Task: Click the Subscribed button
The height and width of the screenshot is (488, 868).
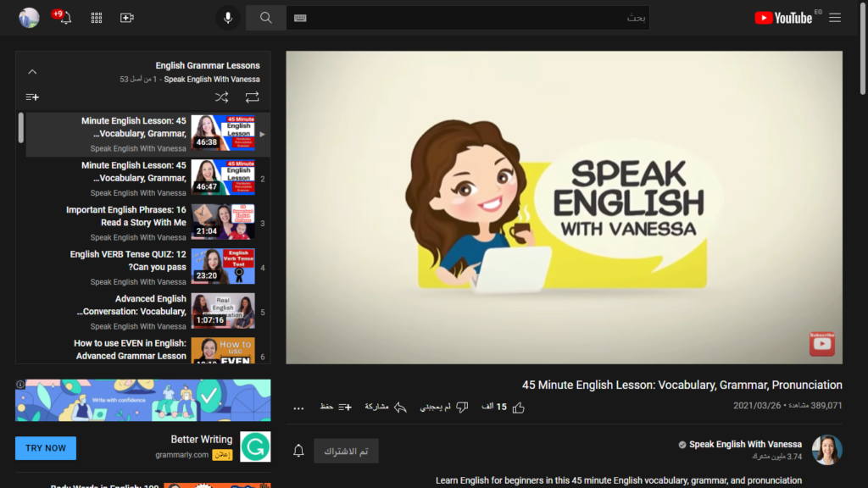Action: (x=346, y=451)
